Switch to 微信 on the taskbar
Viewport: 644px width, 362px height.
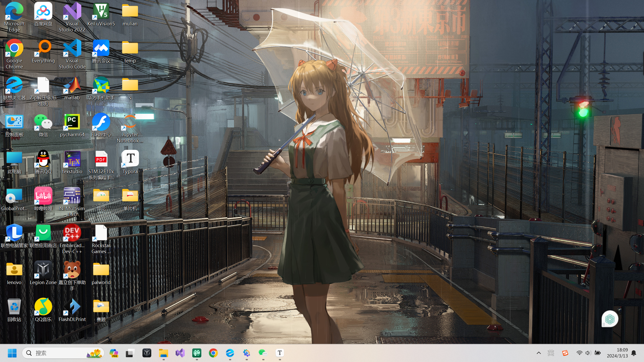point(263,353)
